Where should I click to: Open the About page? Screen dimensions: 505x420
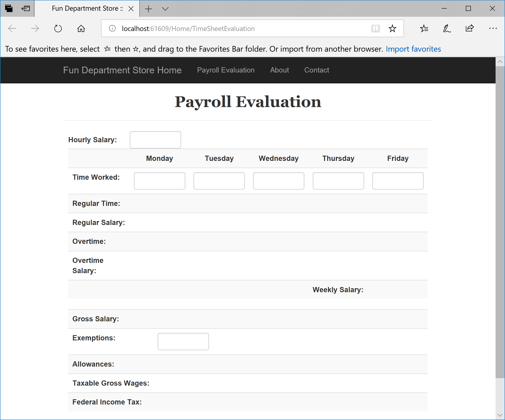click(279, 70)
